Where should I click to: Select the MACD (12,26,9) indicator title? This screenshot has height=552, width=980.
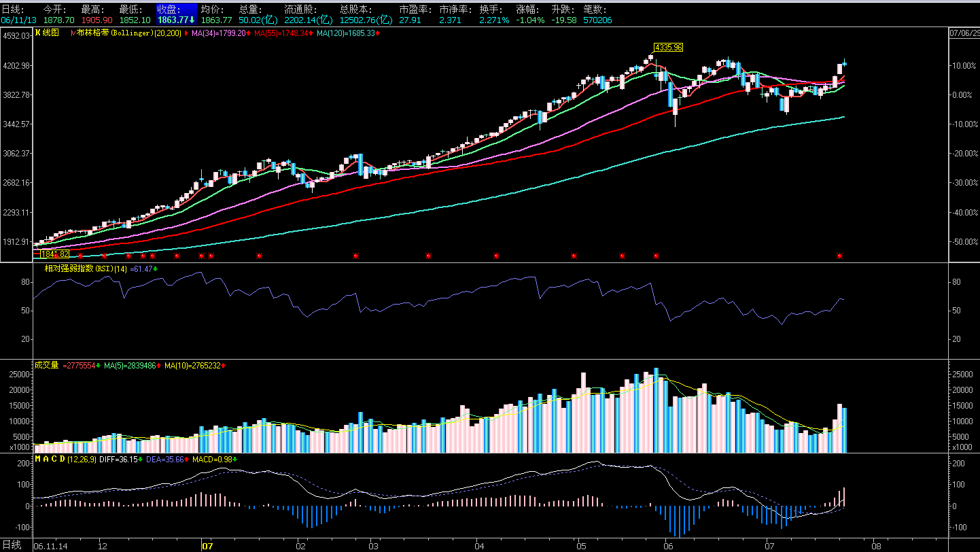click(x=66, y=459)
